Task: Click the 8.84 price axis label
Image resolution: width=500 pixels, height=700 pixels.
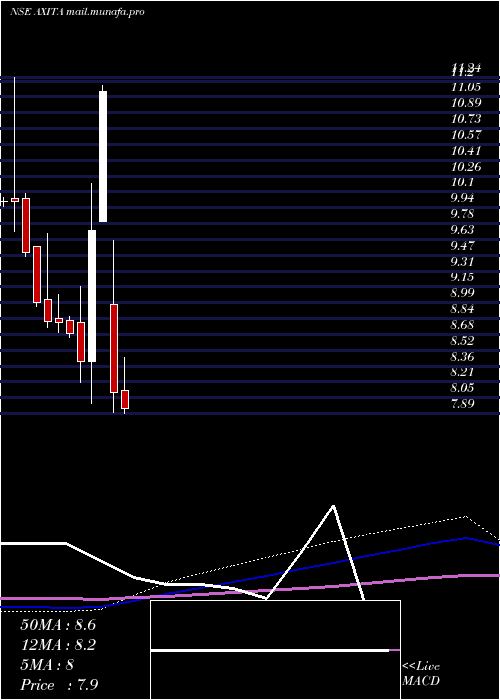Action: tap(462, 309)
